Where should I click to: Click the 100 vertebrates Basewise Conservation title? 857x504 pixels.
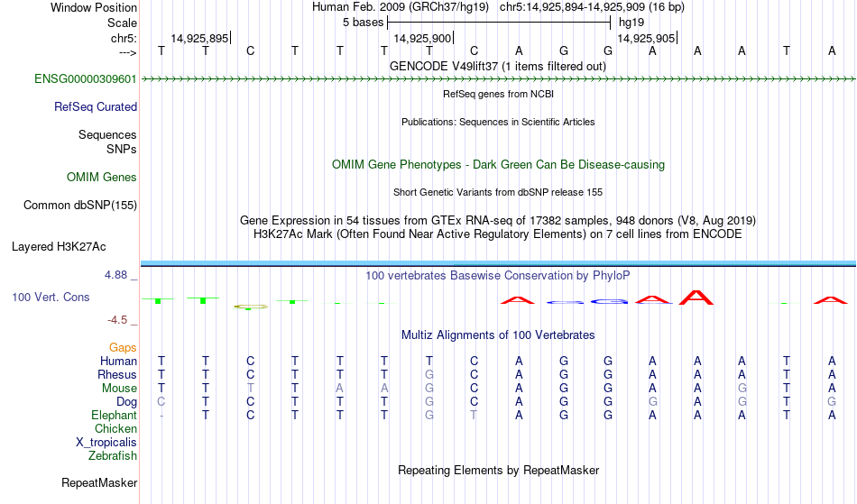(498, 276)
